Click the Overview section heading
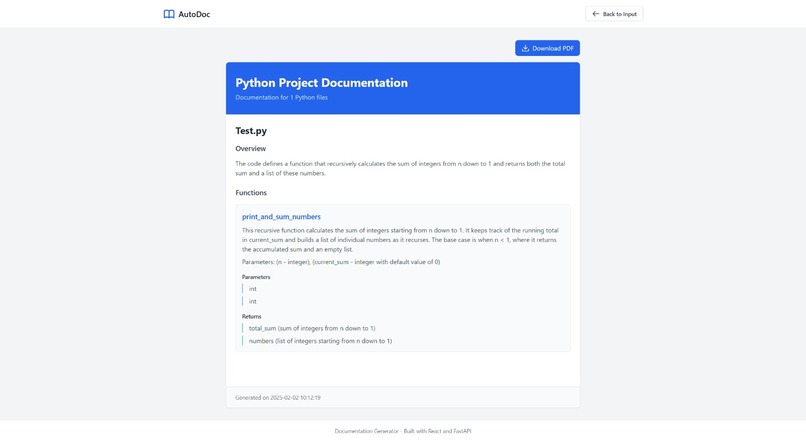Screen dimensions: 806x441 pos(250,149)
